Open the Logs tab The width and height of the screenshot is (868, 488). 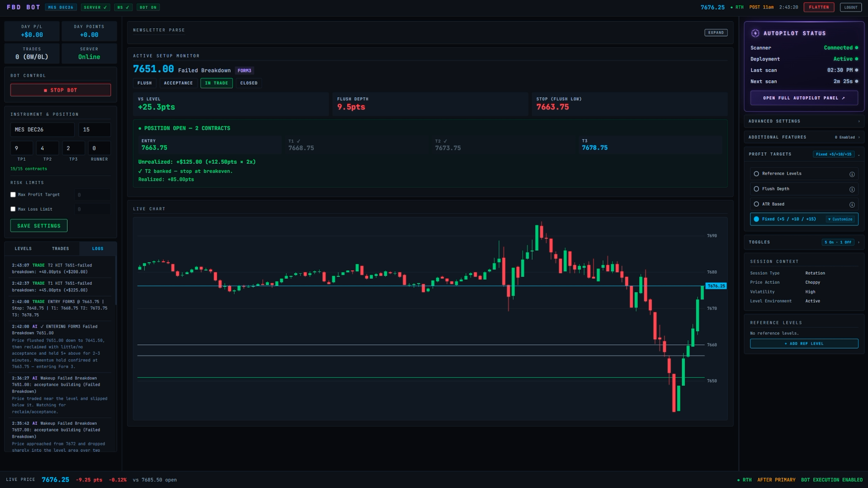[98, 249]
